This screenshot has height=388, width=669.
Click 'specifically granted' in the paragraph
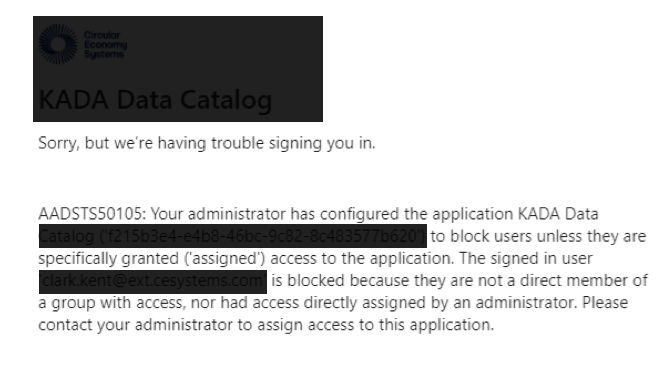(109, 259)
